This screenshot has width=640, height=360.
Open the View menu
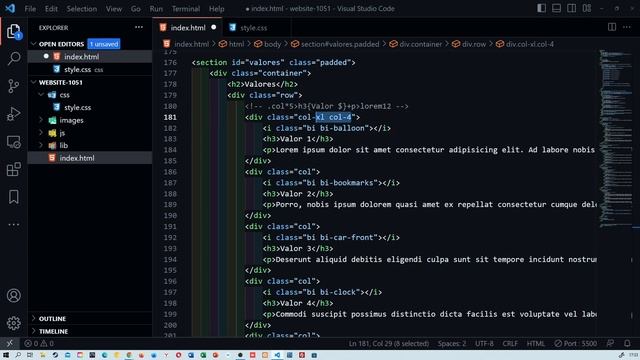pos(114,9)
